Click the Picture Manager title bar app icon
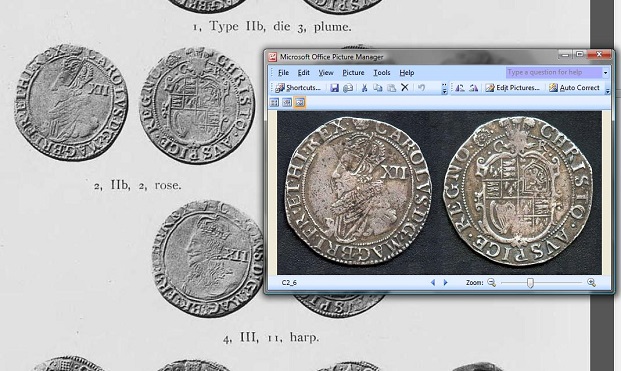 tap(272, 57)
